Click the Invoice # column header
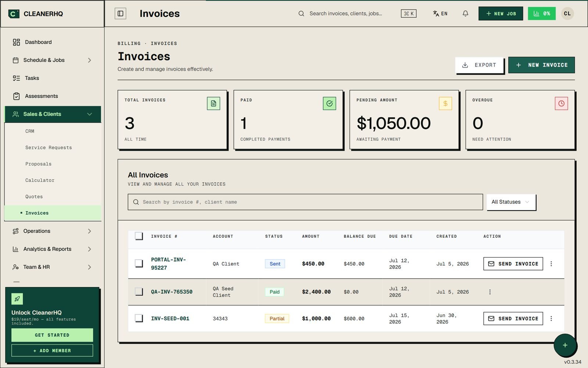Screen dimensions: 588x368 pyautogui.click(x=164, y=236)
